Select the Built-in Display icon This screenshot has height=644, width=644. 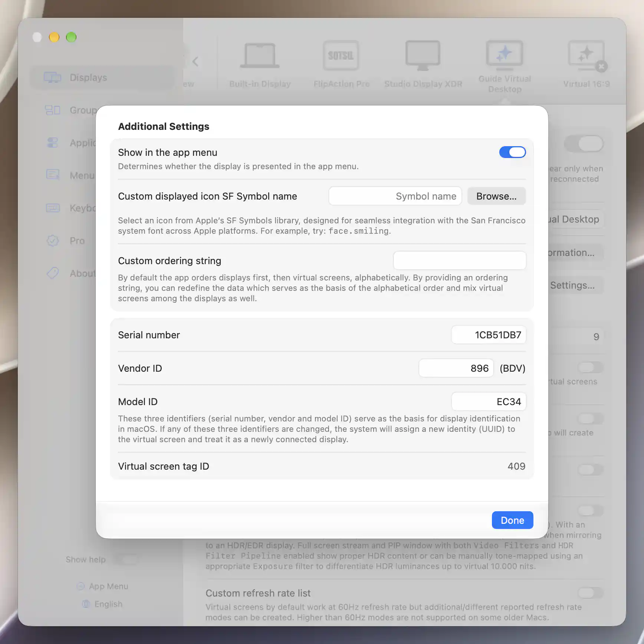[260, 56]
